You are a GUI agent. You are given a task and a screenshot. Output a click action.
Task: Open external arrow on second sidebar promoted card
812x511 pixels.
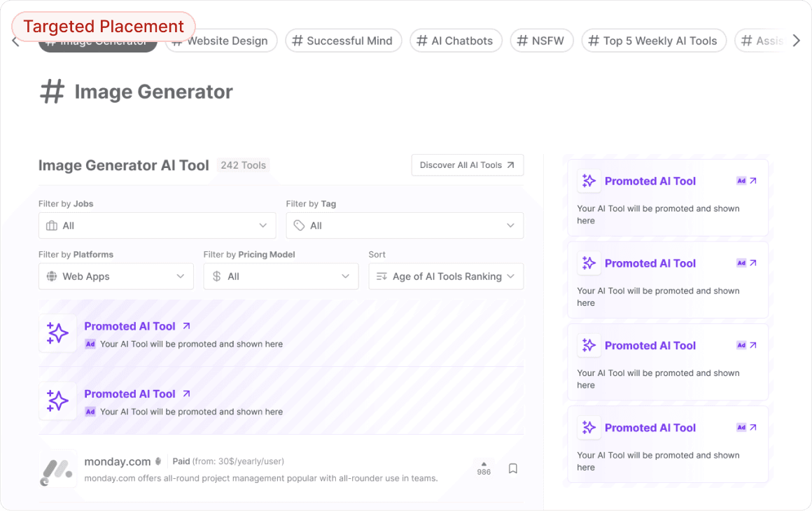[x=753, y=263]
